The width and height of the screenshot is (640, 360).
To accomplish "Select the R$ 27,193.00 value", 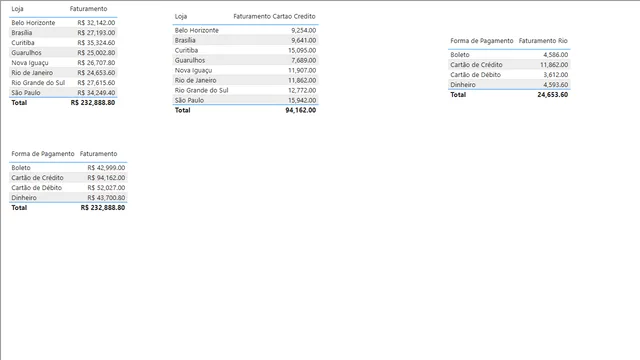I will coord(96,33).
